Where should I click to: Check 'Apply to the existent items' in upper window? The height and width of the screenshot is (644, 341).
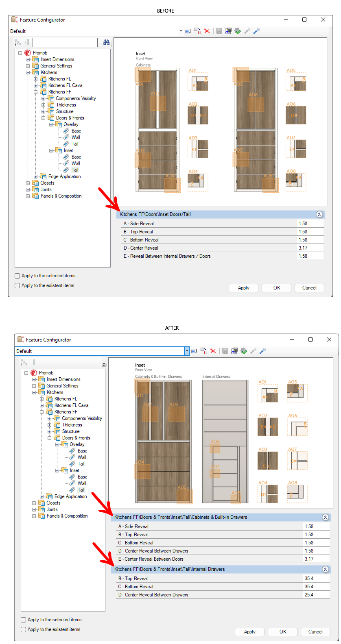point(17,285)
